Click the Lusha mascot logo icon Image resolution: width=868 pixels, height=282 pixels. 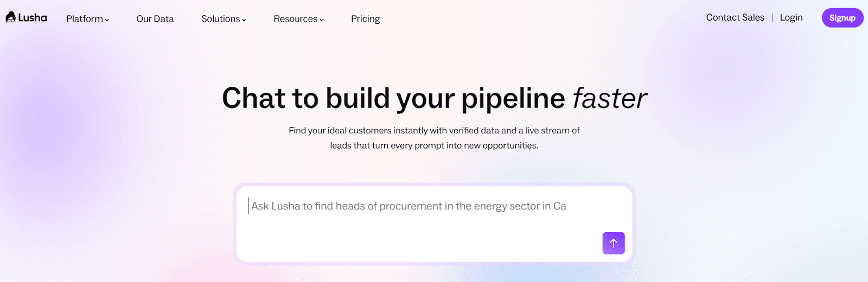10,18
